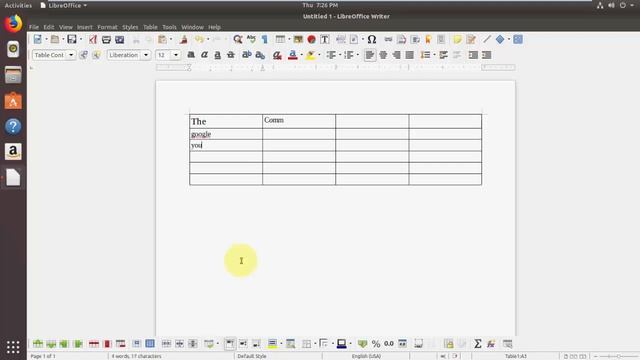Insert a hyperlink using toolbar icon
Screen dimensions: 640x360
tap(388, 40)
